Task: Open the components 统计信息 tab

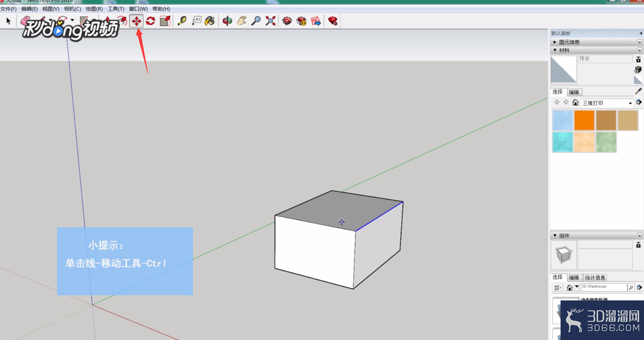Action: 595,278
